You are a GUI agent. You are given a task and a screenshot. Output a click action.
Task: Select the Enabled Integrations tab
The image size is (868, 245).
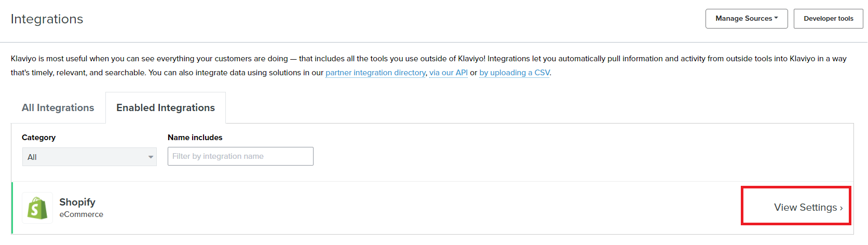click(x=166, y=107)
